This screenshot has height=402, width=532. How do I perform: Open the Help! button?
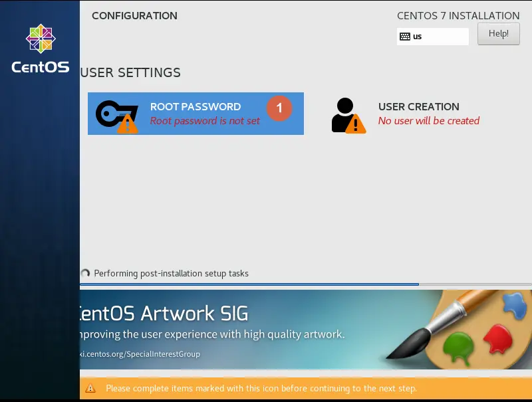pyautogui.click(x=498, y=34)
